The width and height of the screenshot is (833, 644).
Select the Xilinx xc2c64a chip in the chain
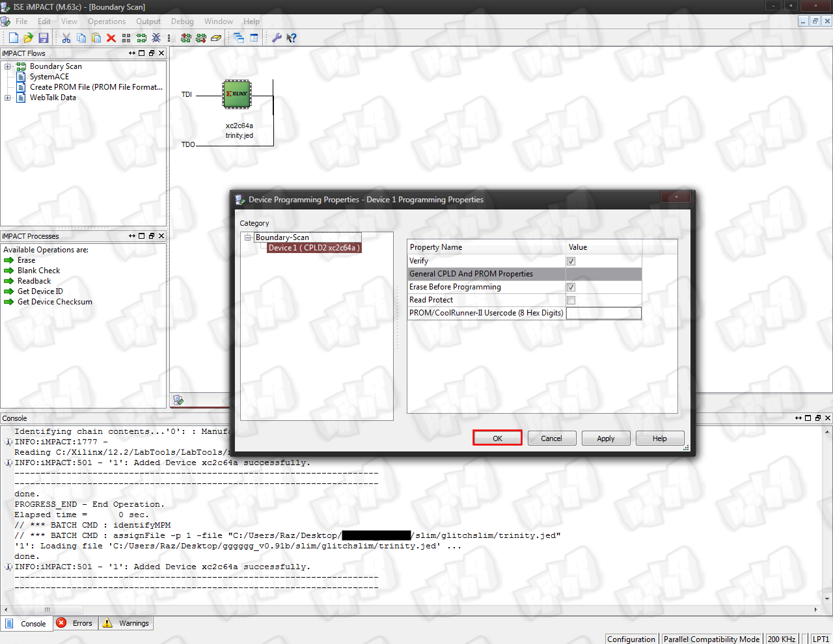coord(237,94)
